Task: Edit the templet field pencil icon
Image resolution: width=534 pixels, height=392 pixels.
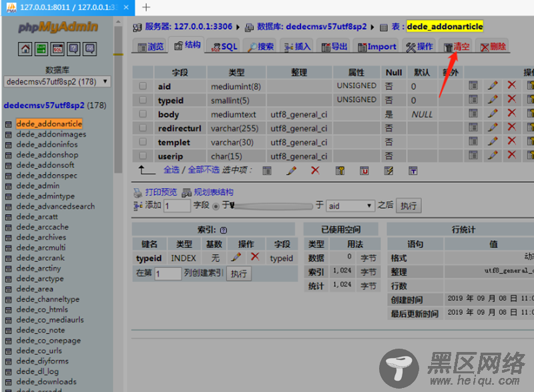Action: pos(493,141)
